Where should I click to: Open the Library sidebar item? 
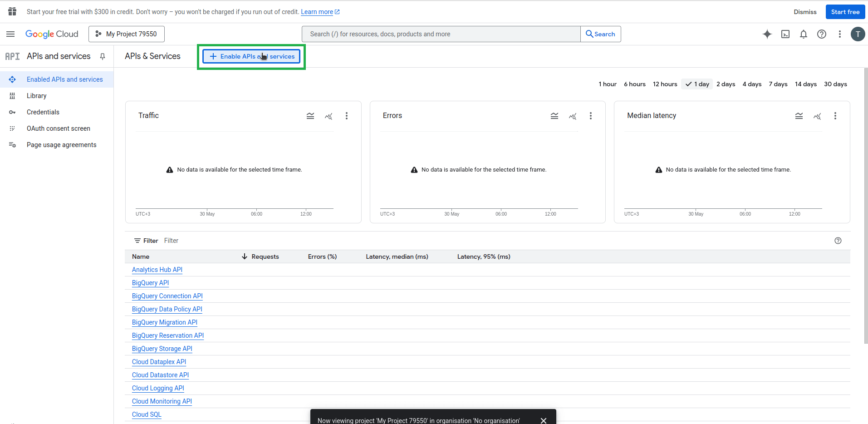(x=37, y=96)
